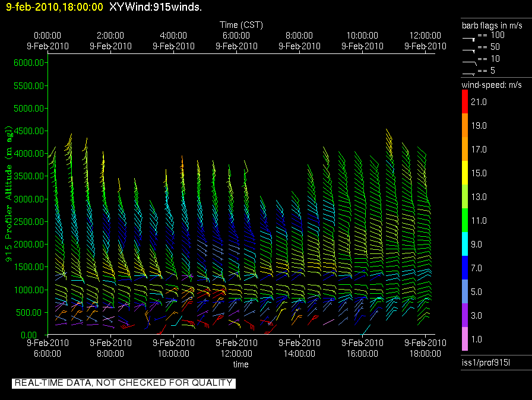Image resolution: width=532 pixels, height=400 pixels.
Task: Select the 6:00:00 tick on top time axis
Action: [x=236, y=36]
